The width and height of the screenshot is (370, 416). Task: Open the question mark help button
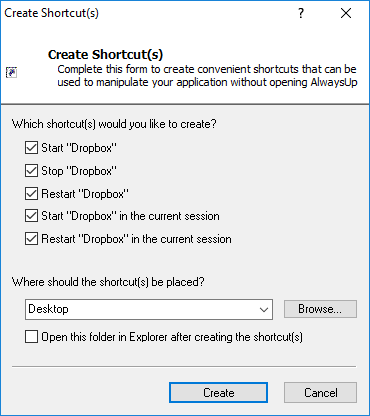pos(301,13)
